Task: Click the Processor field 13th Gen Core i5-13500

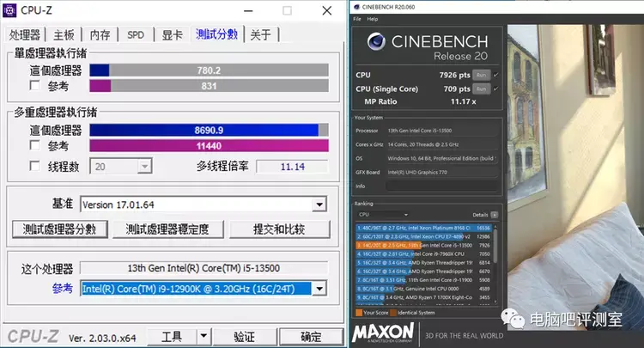Action: pyautogui.click(x=442, y=131)
